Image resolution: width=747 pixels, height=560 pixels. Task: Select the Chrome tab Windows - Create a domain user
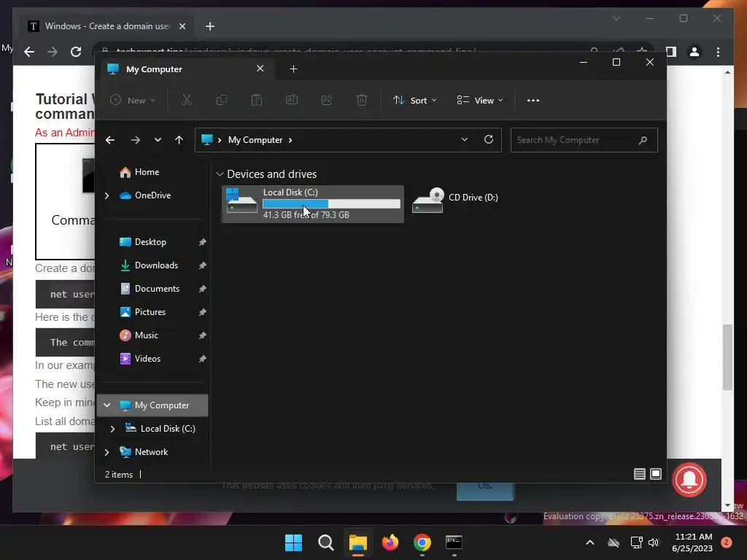pyautogui.click(x=107, y=26)
